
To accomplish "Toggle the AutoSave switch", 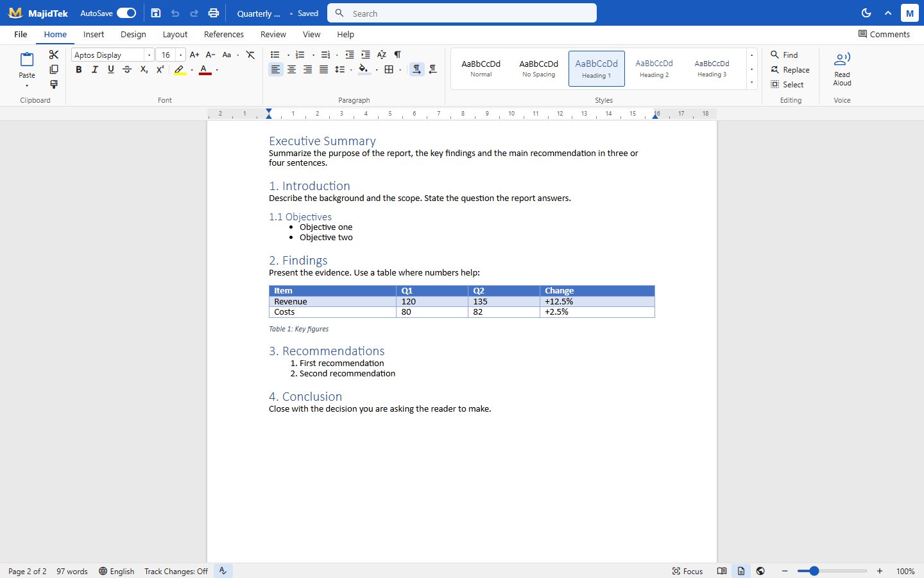I will tap(126, 13).
